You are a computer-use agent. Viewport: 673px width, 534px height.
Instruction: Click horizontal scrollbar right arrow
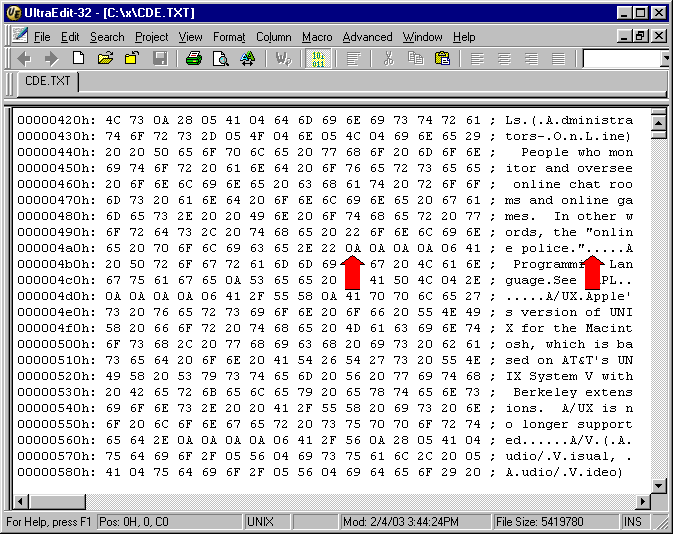tap(643, 501)
